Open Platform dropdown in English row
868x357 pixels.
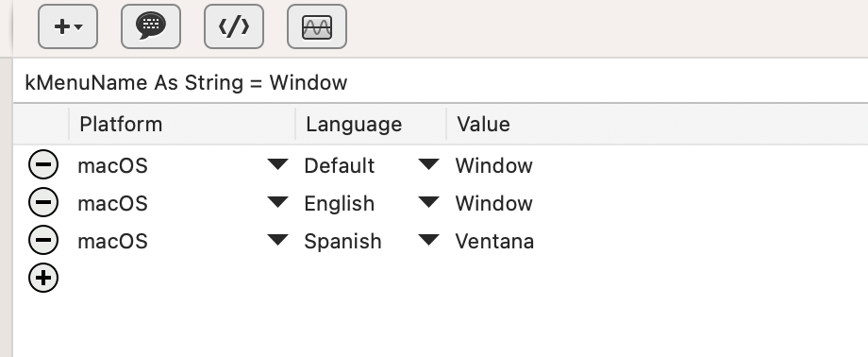tap(278, 202)
